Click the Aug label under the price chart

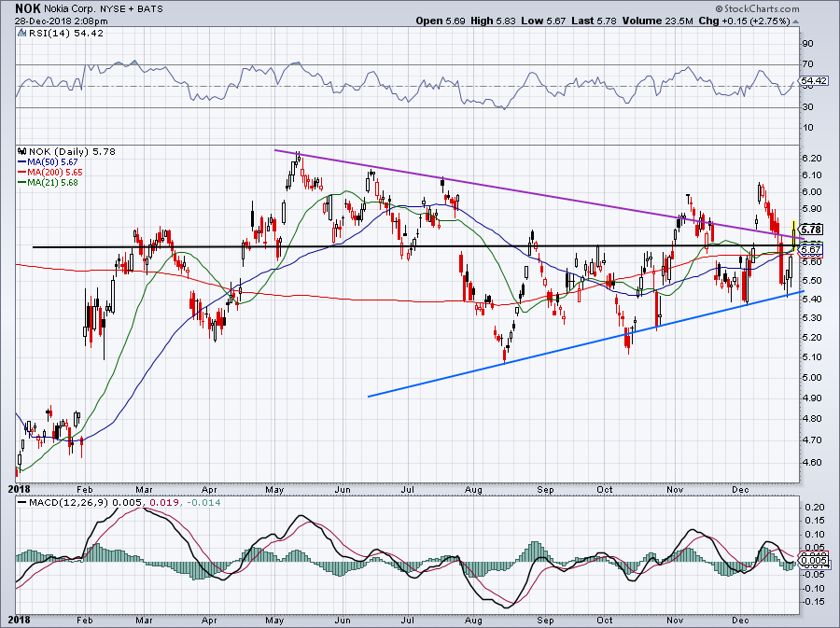click(x=473, y=489)
